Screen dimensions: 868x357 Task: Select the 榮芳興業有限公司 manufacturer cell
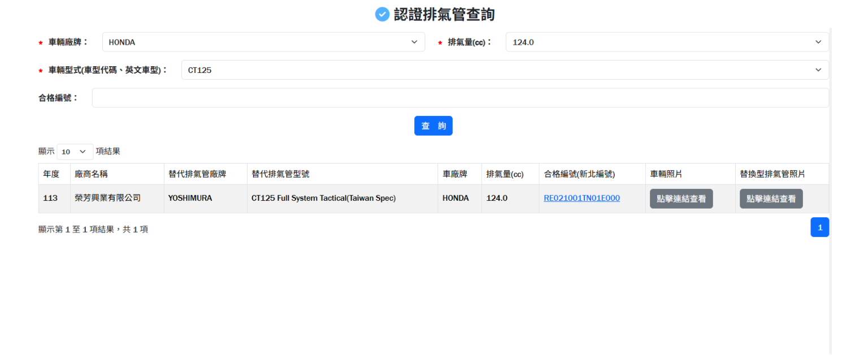coord(107,199)
